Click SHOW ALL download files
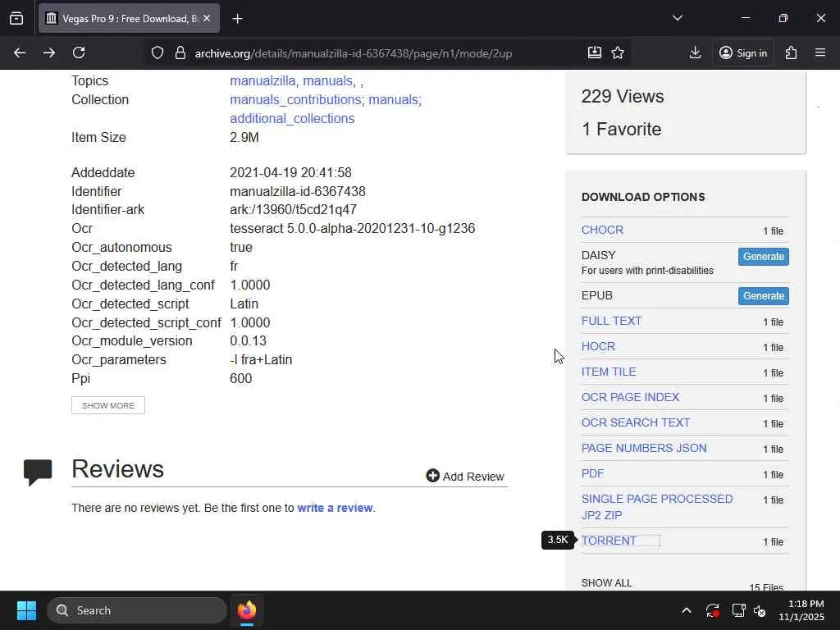 tap(606, 583)
